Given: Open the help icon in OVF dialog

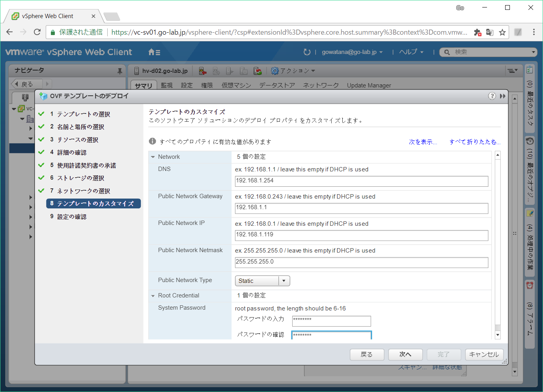Looking at the screenshot, I should click(x=492, y=96).
